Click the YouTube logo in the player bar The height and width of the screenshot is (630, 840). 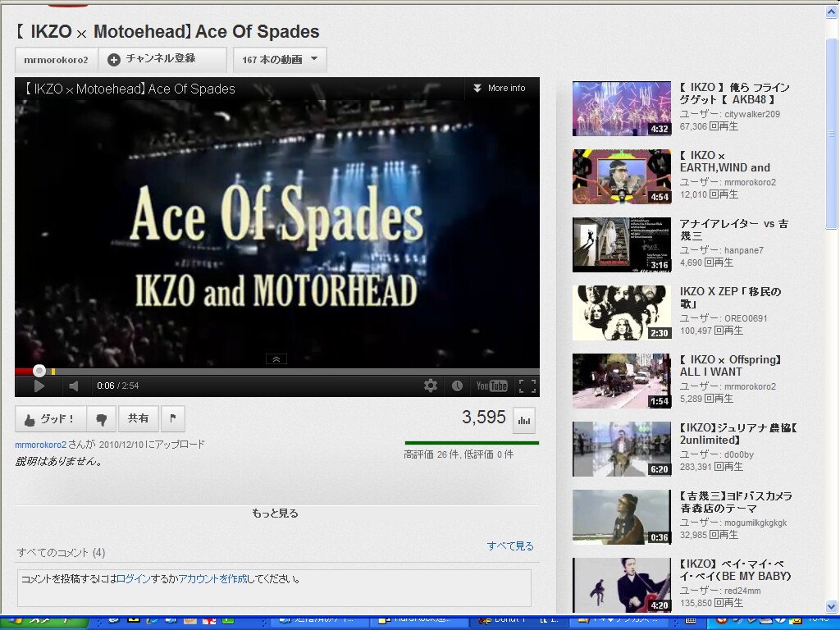492,386
